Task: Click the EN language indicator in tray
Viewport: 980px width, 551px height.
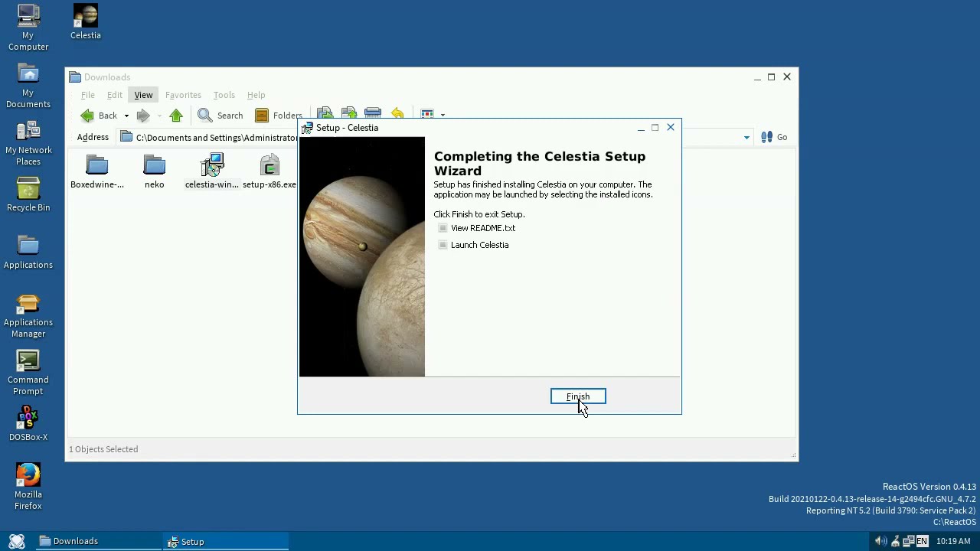Action: point(922,542)
